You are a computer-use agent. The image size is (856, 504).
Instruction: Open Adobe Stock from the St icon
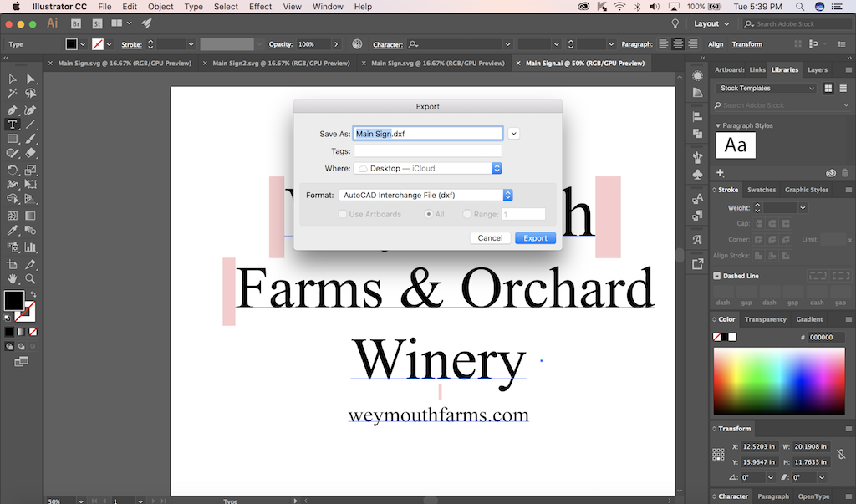tap(97, 23)
